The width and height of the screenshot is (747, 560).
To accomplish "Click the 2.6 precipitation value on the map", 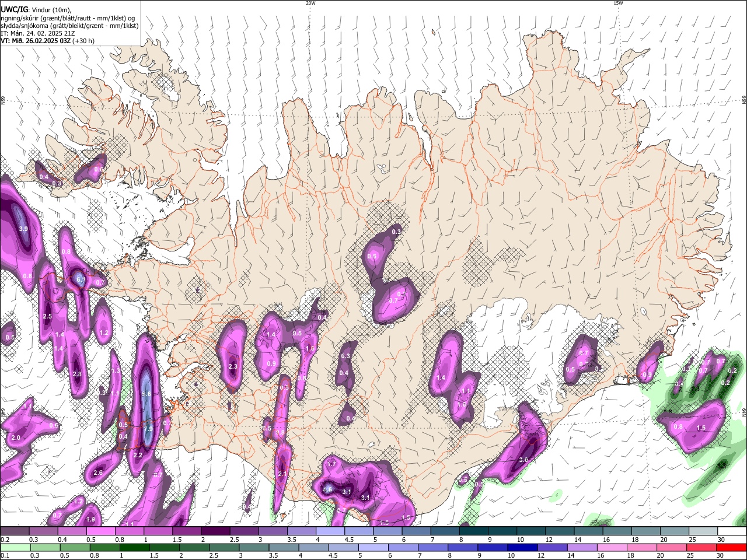I will pos(98,473).
